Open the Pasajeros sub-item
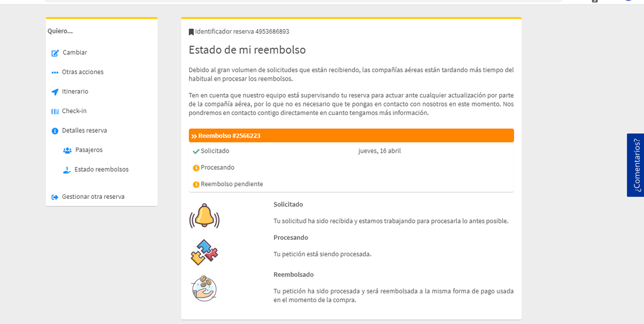This screenshot has width=644, height=324. tap(89, 150)
